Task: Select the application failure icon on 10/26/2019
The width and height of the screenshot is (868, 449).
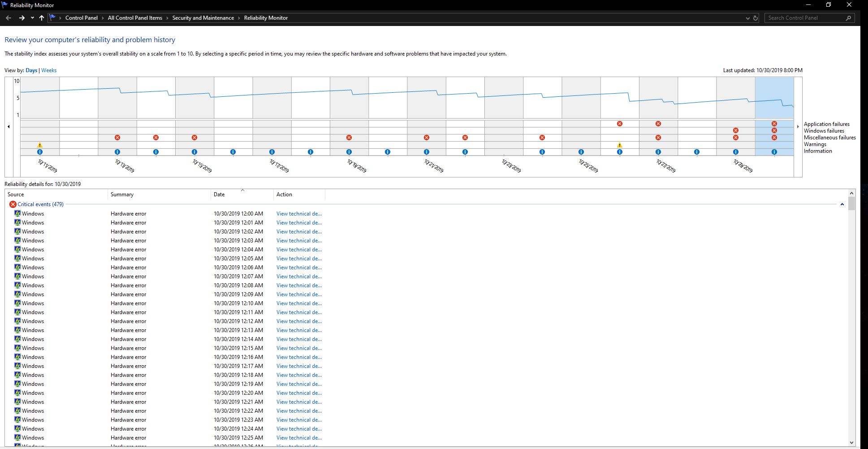Action: pyautogui.click(x=620, y=124)
